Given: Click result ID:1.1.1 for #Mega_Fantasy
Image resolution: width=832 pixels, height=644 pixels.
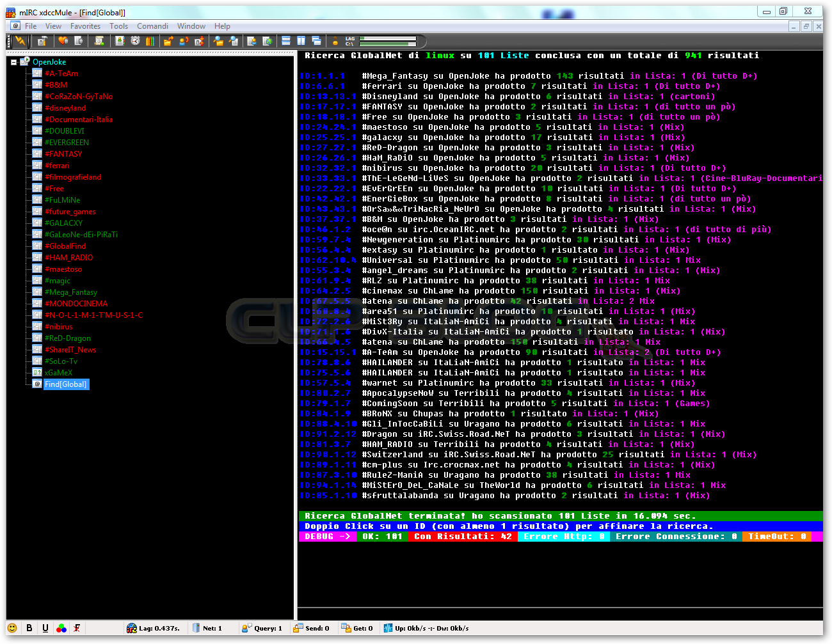Looking at the screenshot, I should pyautogui.click(x=323, y=76).
